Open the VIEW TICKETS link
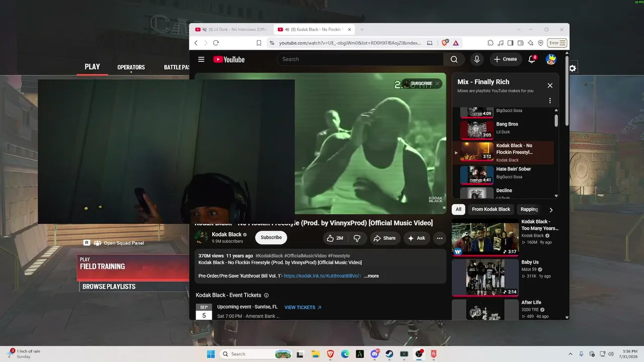 303,308
